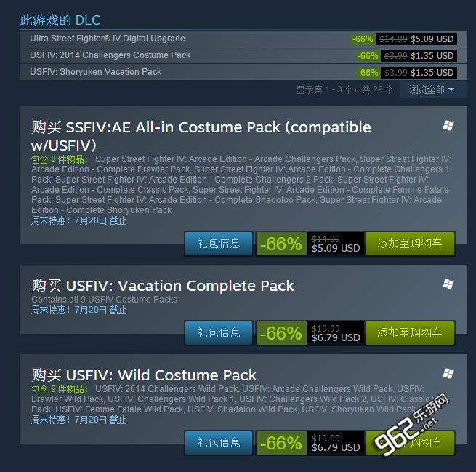The image size is (476, 472).
Task: Add SSFIV:AE All-in Costume Pack to cart
Action: tap(410, 244)
